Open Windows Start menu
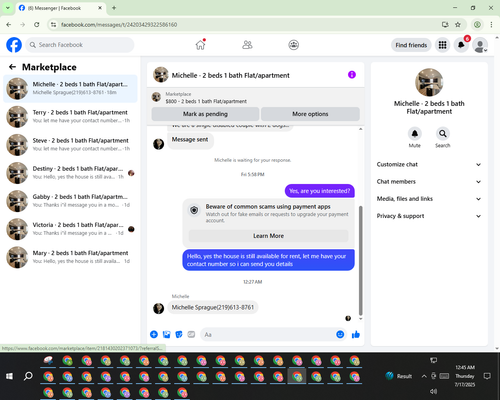 tap(9, 376)
